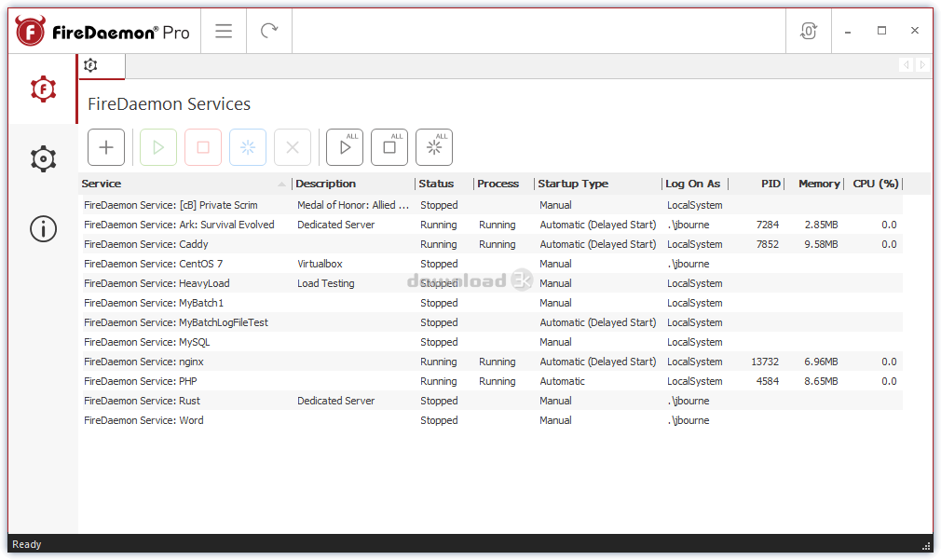Open the info sidebar icon
The image size is (941, 560).
43,228
